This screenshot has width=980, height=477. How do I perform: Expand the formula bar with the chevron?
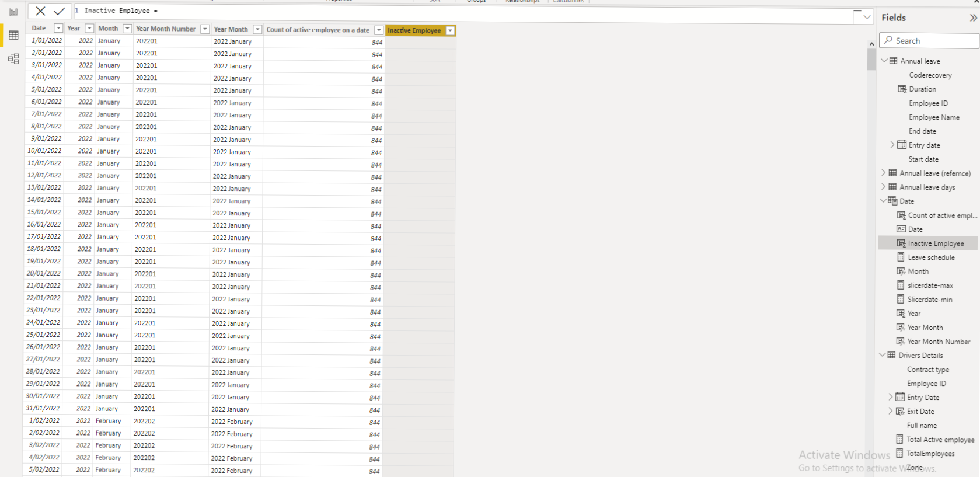click(867, 17)
